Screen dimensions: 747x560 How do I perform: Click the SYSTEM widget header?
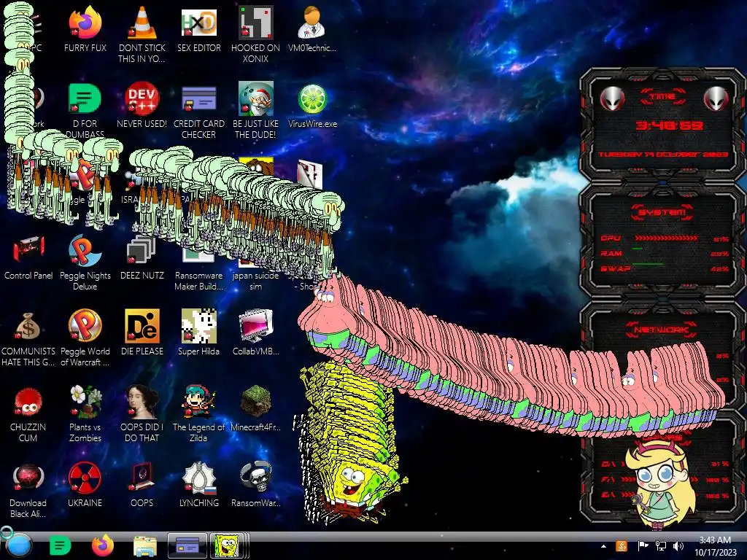tap(662, 212)
